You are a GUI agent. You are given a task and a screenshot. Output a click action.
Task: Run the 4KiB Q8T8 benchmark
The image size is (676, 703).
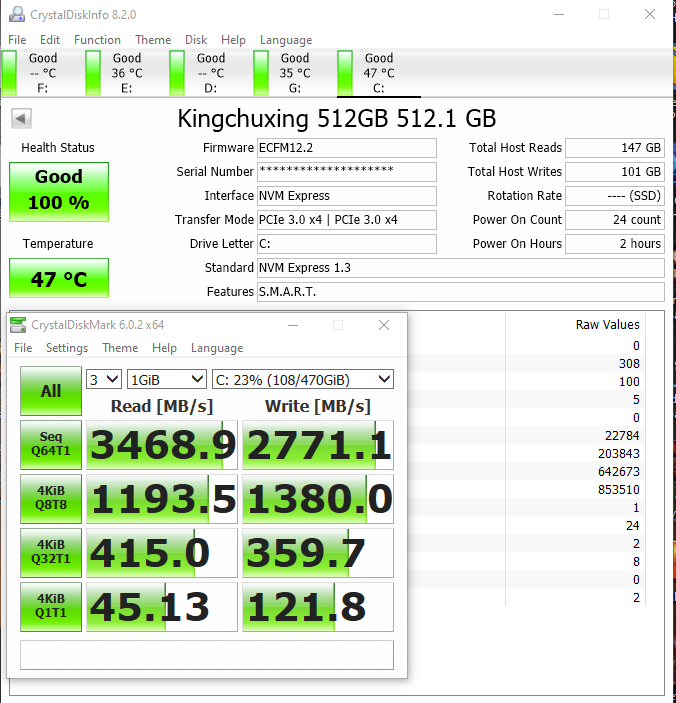[51, 499]
